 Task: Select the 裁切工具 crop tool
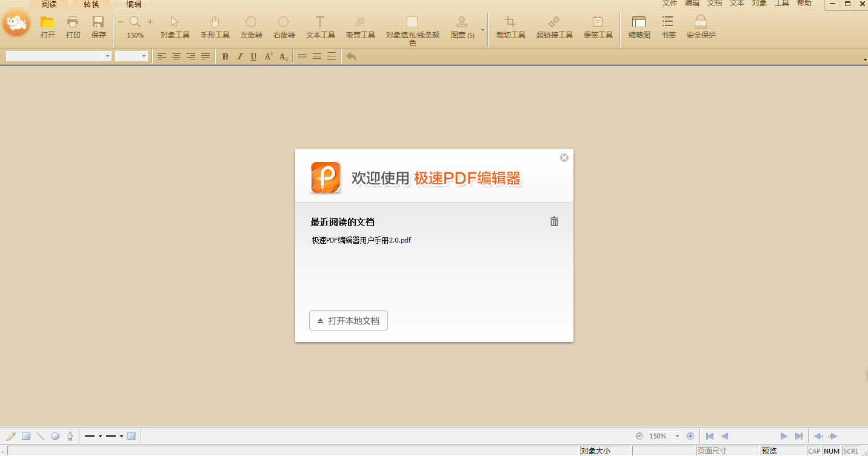coord(511,28)
